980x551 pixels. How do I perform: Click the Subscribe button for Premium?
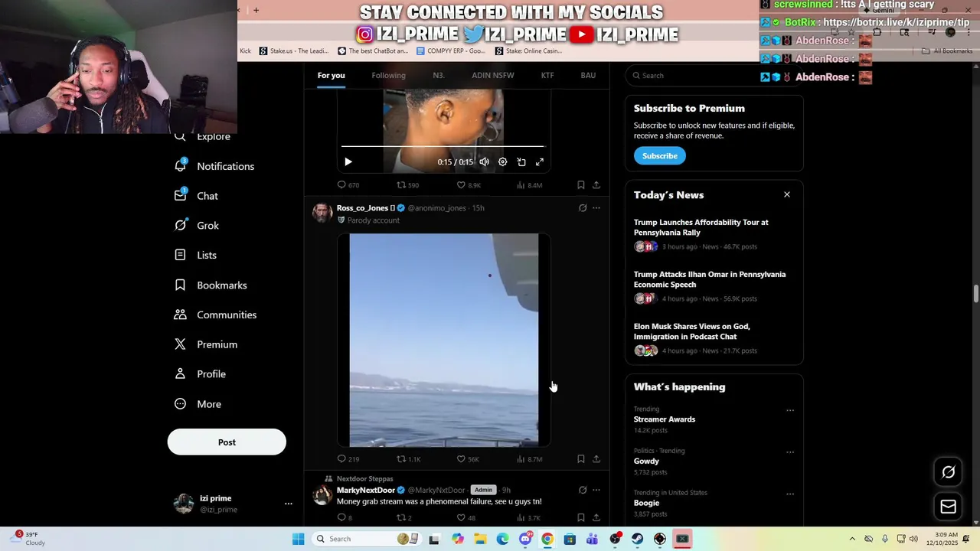tap(659, 156)
